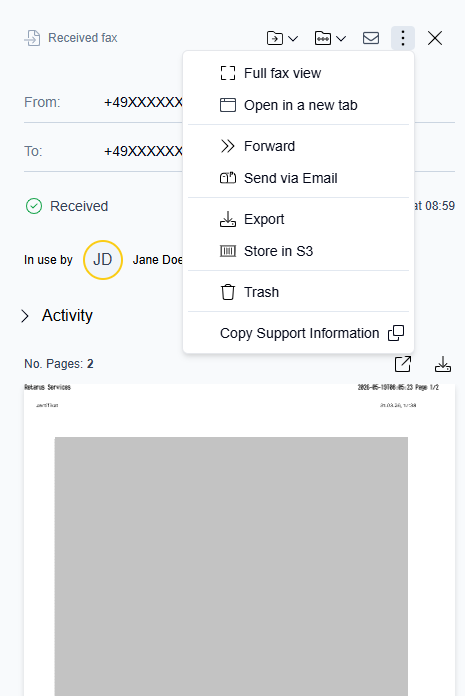Toggle the three-dot more options menu
The height and width of the screenshot is (696, 465).
click(403, 38)
